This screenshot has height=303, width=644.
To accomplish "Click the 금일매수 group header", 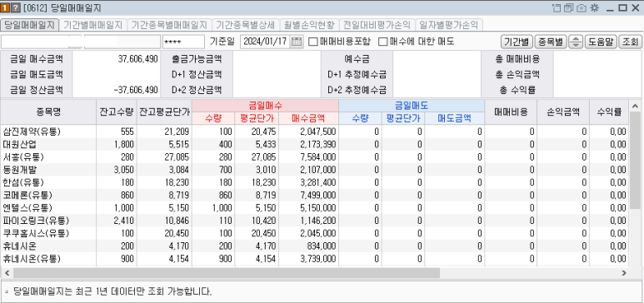I will coord(265,106).
